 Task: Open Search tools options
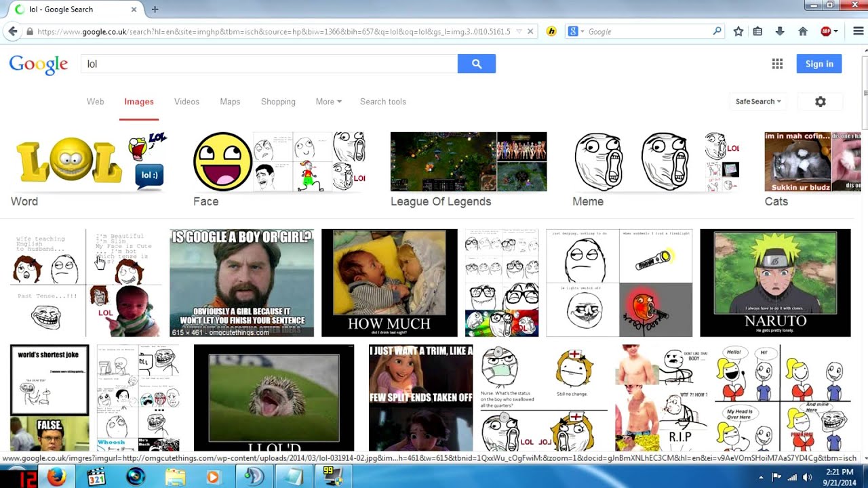383,102
